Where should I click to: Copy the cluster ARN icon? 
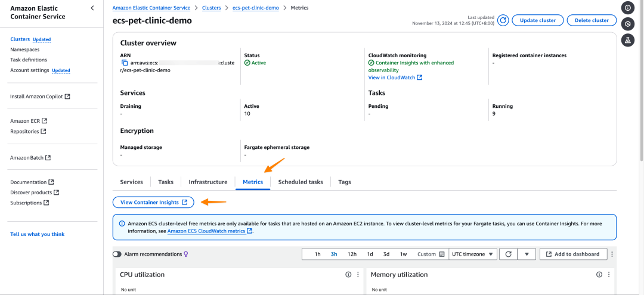pyautogui.click(x=125, y=63)
